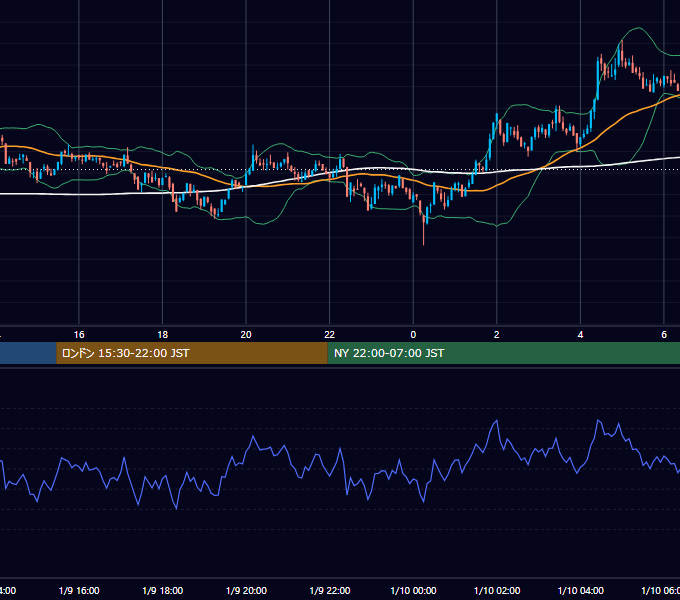The image size is (680, 600).
Task: Click the '1/9 22:00' time label
Action: (x=330, y=590)
